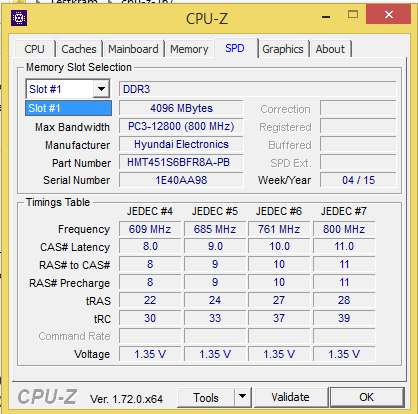Switch to the Memory tab
This screenshot has height=414, width=418.
click(189, 49)
